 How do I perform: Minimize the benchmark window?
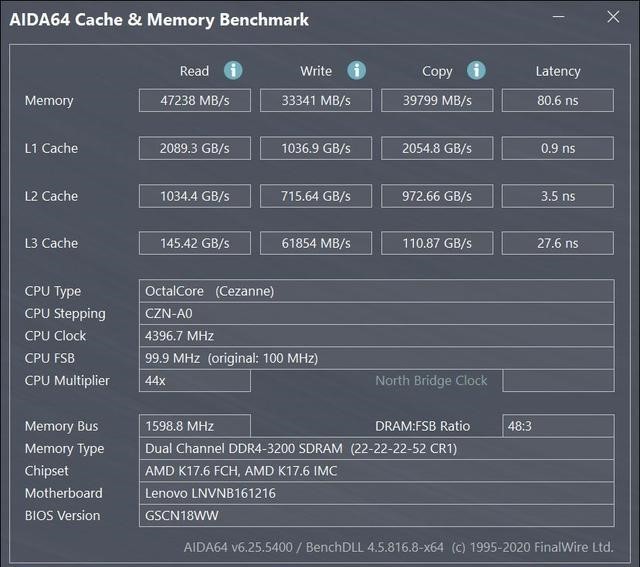558,17
